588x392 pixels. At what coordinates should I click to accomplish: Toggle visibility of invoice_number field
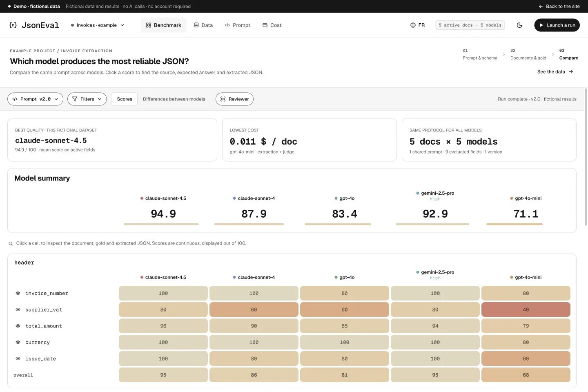(18, 293)
